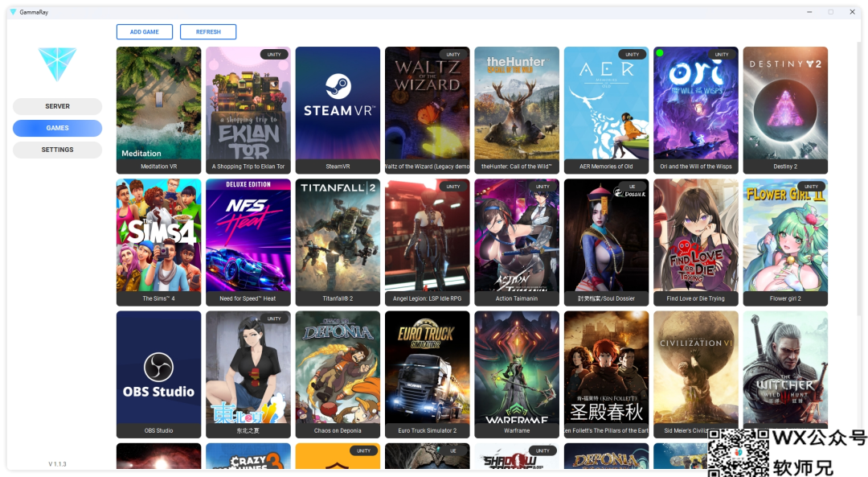Click the green status dot on Ori
Screen dimensions: 868x477
(x=660, y=53)
